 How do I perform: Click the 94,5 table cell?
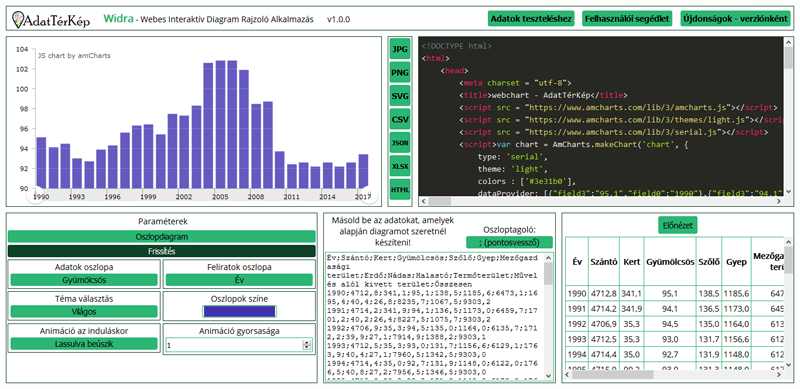click(670, 324)
